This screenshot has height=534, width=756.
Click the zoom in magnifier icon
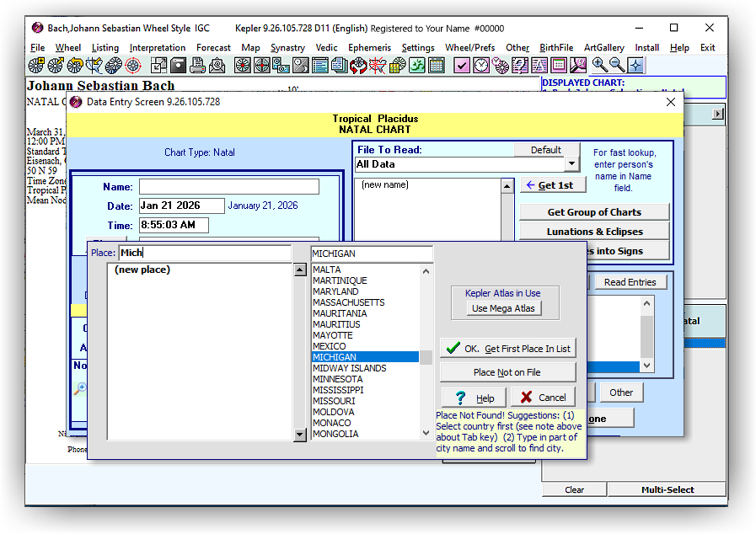tap(599, 66)
